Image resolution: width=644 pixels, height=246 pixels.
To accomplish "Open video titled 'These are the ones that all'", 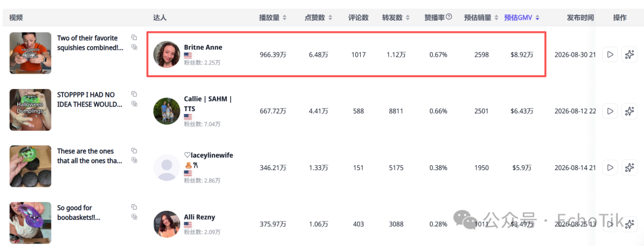I will [x=89, y=156].
